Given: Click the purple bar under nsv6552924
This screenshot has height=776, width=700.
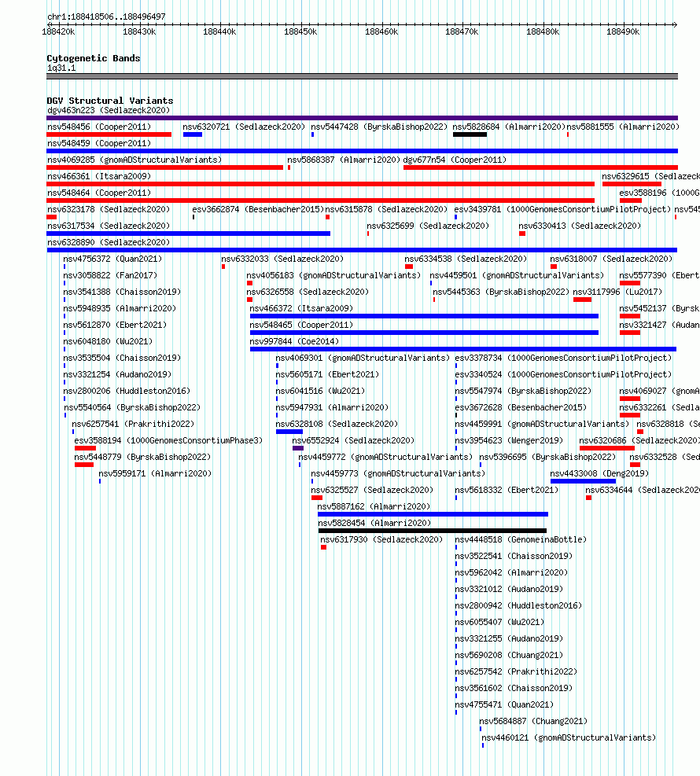Looking at the screenshot, I should 298,448.
